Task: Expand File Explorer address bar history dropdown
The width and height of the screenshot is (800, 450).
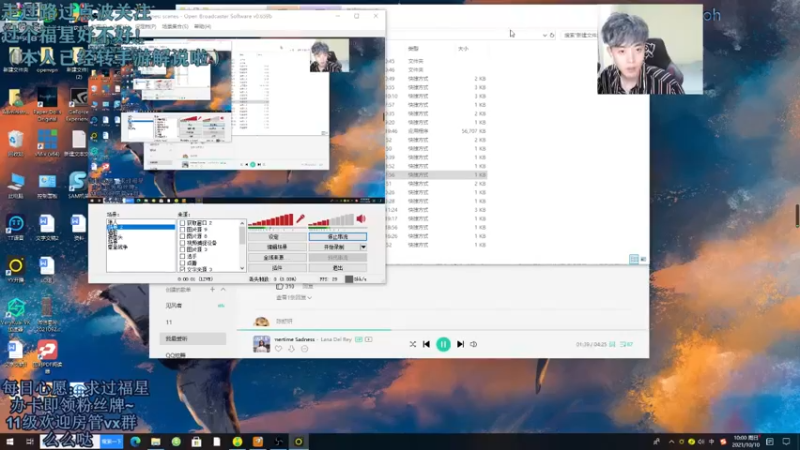Action: [x=544, y=35]
